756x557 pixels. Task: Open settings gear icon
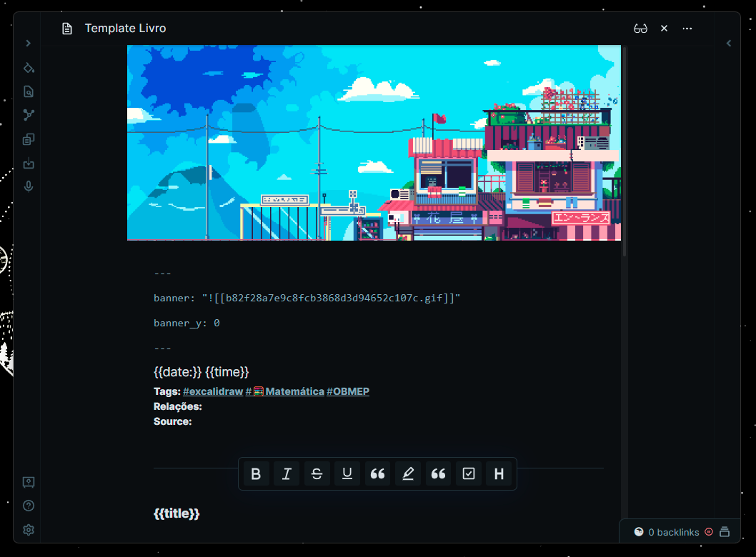[x=29, y=530]
